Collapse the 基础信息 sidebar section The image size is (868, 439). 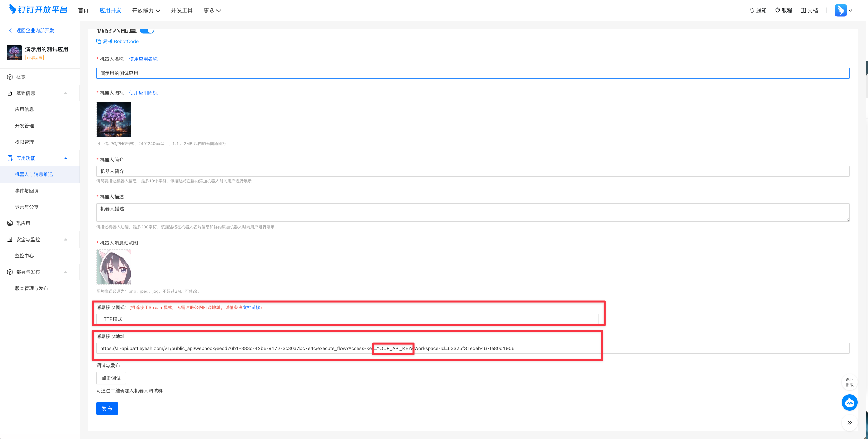click(66, 93)
